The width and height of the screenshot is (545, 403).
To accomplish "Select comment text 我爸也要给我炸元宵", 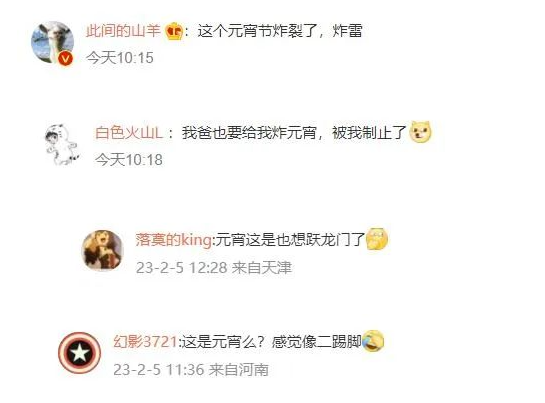I will coord(249,133).
